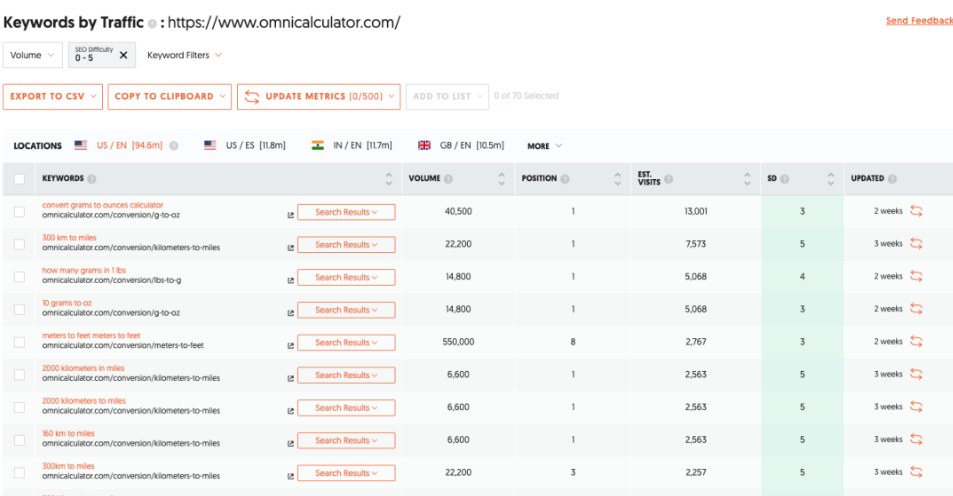Image resolution: width=953 pixels, height=496 pixels.
Task: Sort table by KEYWORDS column arrows
Action: coord(389,179)
